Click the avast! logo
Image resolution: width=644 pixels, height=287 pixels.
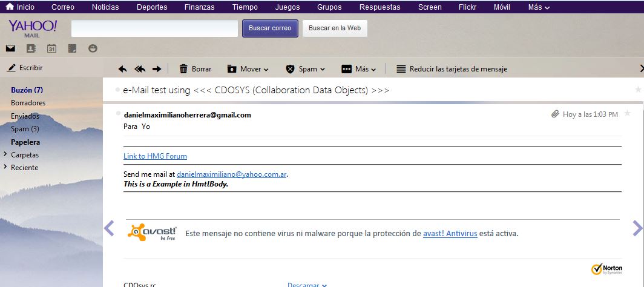tap(153, 233)
